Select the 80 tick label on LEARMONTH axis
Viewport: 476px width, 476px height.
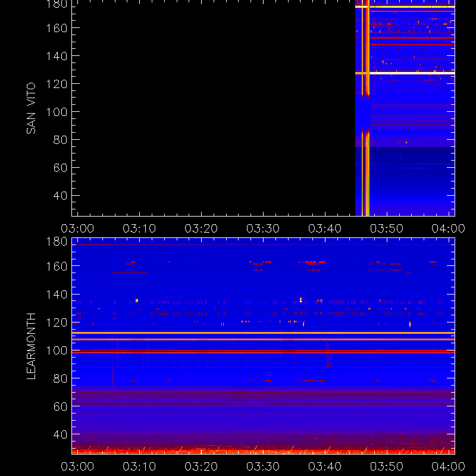[60, 378]
